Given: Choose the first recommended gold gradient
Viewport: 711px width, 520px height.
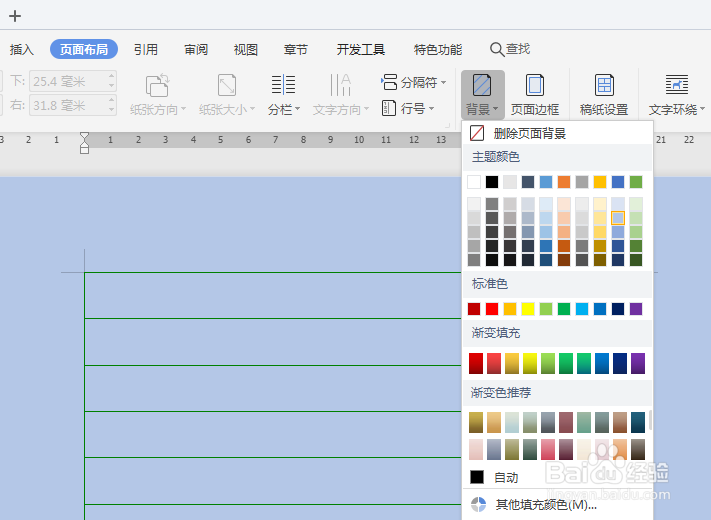Looking at the screenshot, I should tap(476, 422).
